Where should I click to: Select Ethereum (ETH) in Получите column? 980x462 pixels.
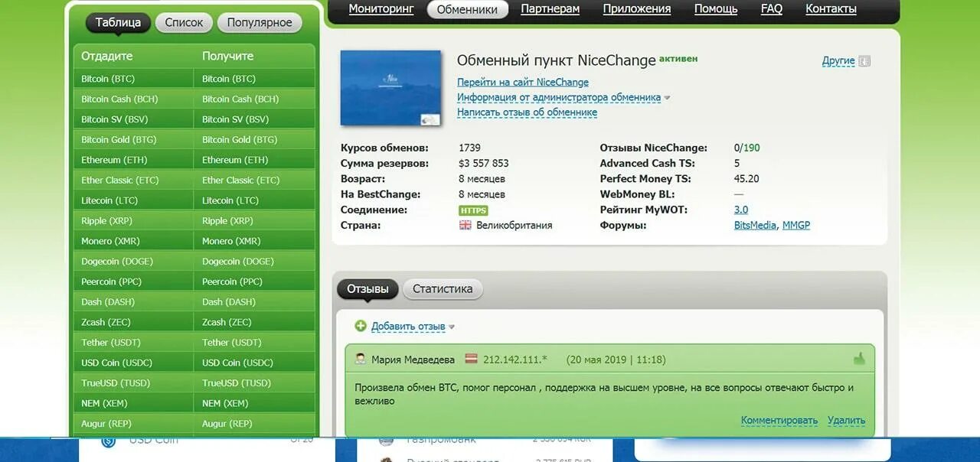coord(254,160)
